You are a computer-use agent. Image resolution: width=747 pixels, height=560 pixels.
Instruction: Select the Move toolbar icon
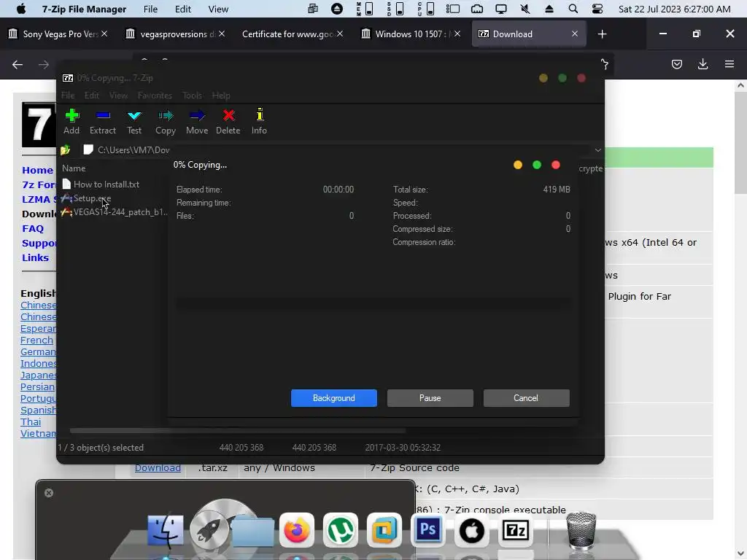[197, 122]
